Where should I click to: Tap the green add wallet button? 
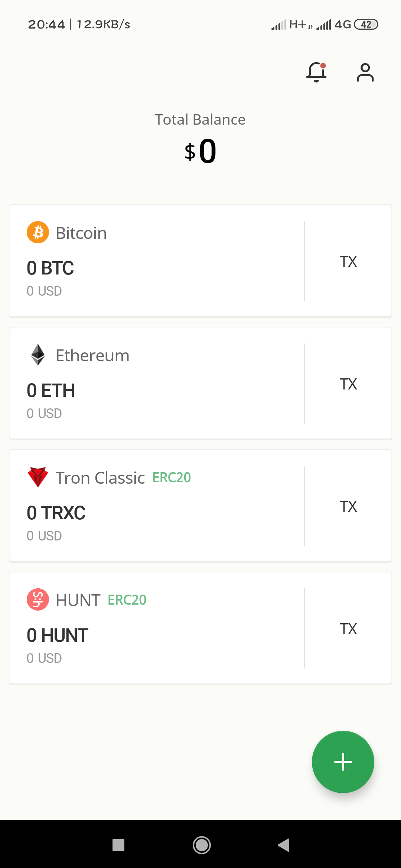343,762
